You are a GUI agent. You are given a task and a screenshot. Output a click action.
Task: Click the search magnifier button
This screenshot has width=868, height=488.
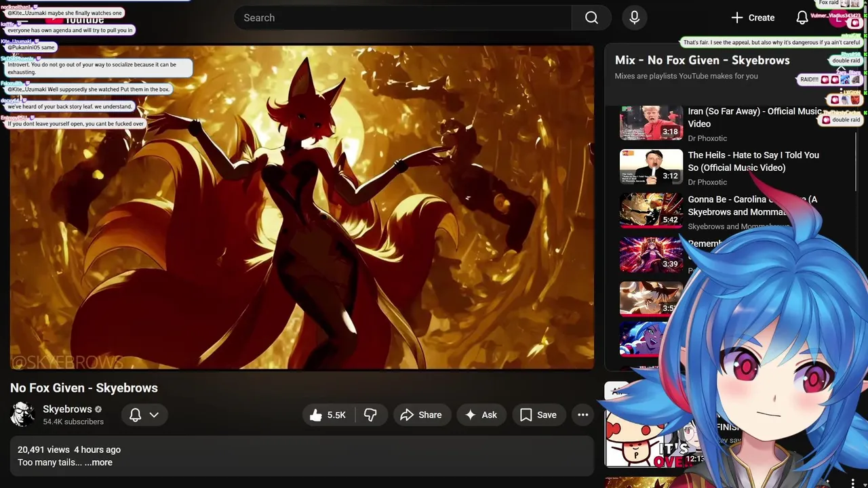[591, 18]
